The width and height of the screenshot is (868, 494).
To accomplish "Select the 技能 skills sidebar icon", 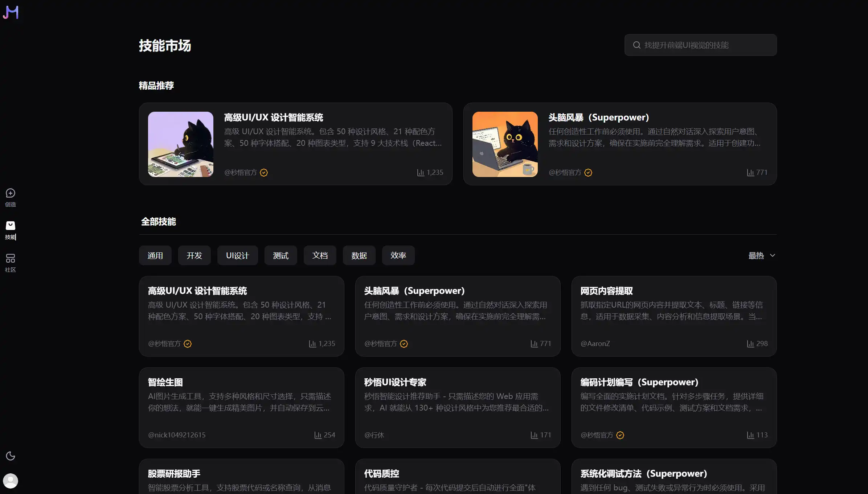I will (11, 226).
